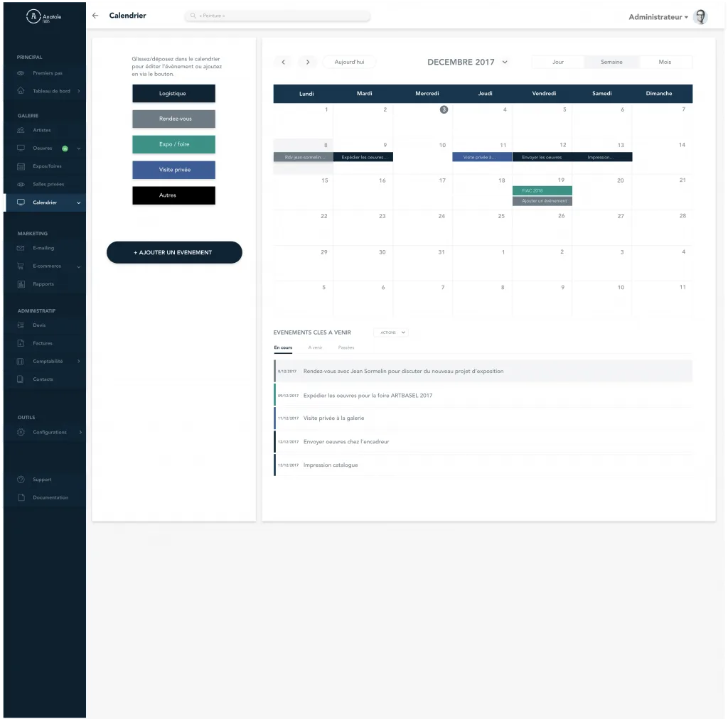The height and width of the screenshot is (719, 728).
Task: Click the Calendrier sidebar icon
Action: [x=21, y=202]
